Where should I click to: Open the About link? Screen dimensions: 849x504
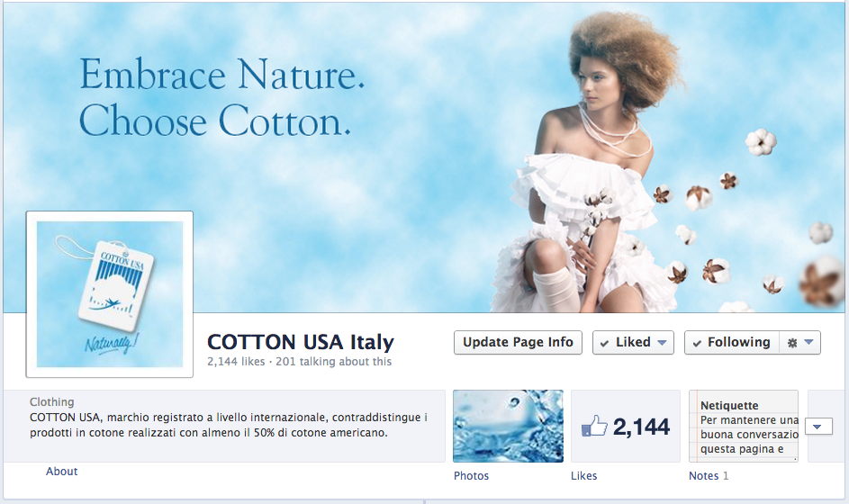[62, 472]
